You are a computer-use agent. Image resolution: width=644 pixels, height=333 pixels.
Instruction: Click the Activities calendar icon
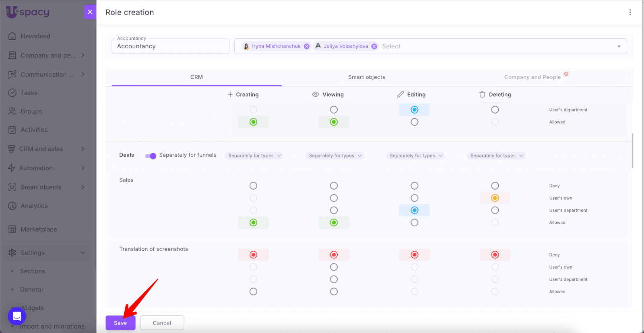pyautogui.click(x=12, y=130)
